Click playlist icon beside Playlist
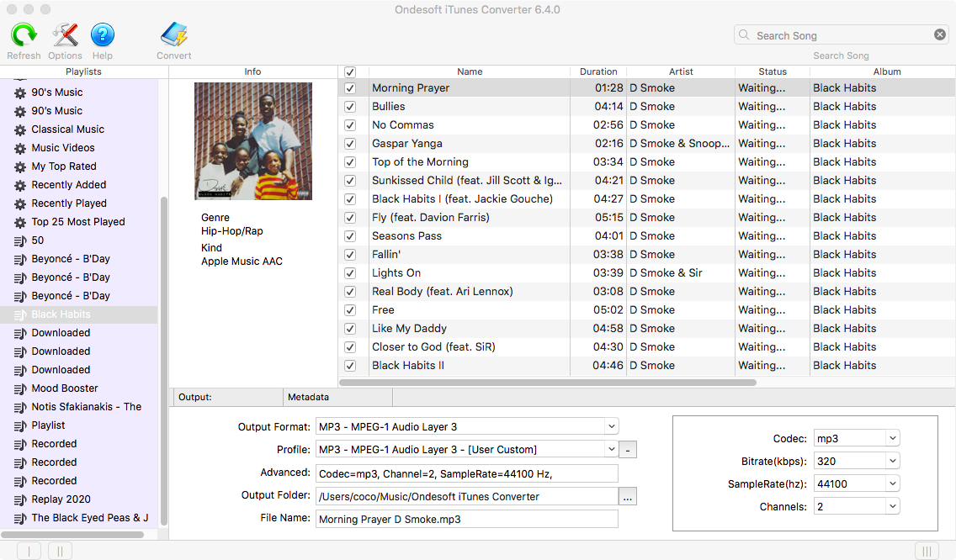This screenshot has width=956, height=560. [20, 425]
